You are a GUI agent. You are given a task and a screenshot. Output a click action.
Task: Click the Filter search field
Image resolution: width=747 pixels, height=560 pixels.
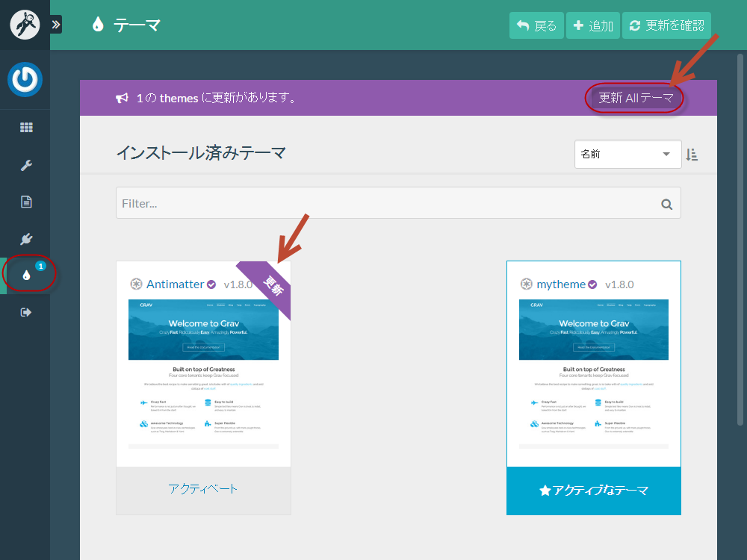[388, 203]
